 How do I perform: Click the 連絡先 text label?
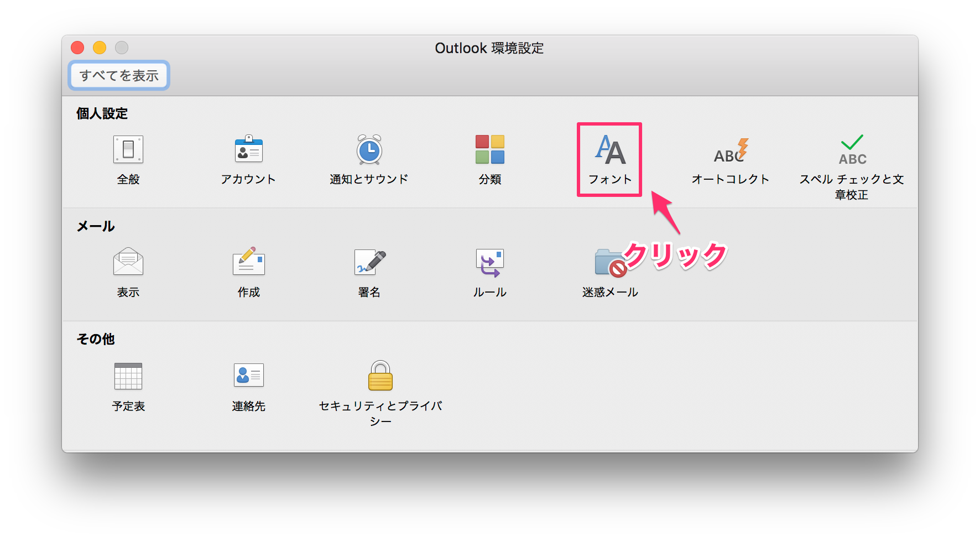click(249, 406)
